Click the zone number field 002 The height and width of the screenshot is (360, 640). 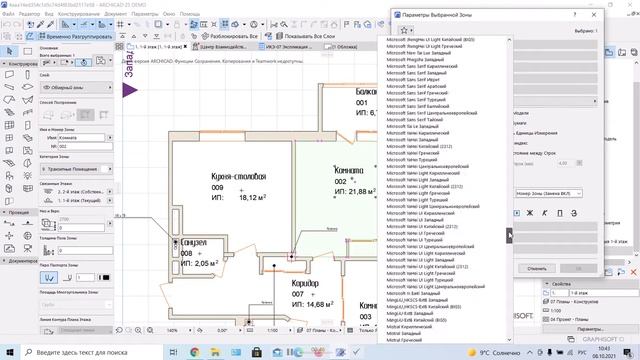85,146
